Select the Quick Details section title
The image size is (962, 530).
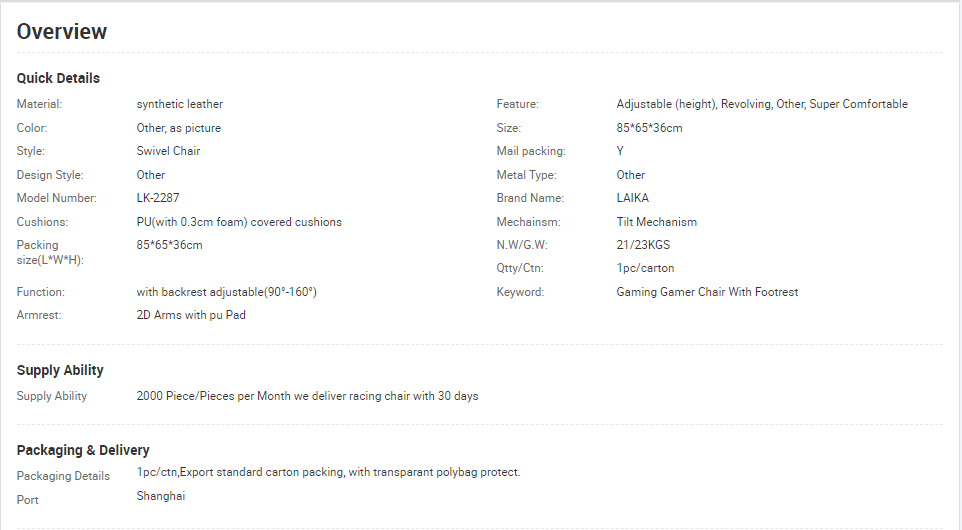coord(58,78)
